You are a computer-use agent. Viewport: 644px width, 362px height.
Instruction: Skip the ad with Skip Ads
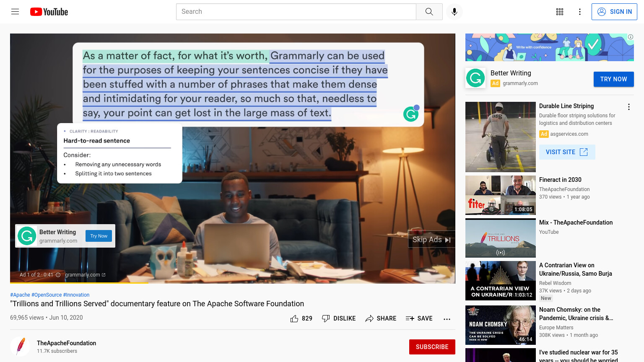[431, 239]
